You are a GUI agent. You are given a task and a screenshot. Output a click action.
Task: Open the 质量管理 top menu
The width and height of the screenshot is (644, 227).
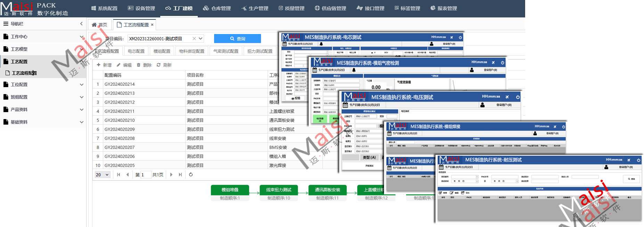point(291,8)
